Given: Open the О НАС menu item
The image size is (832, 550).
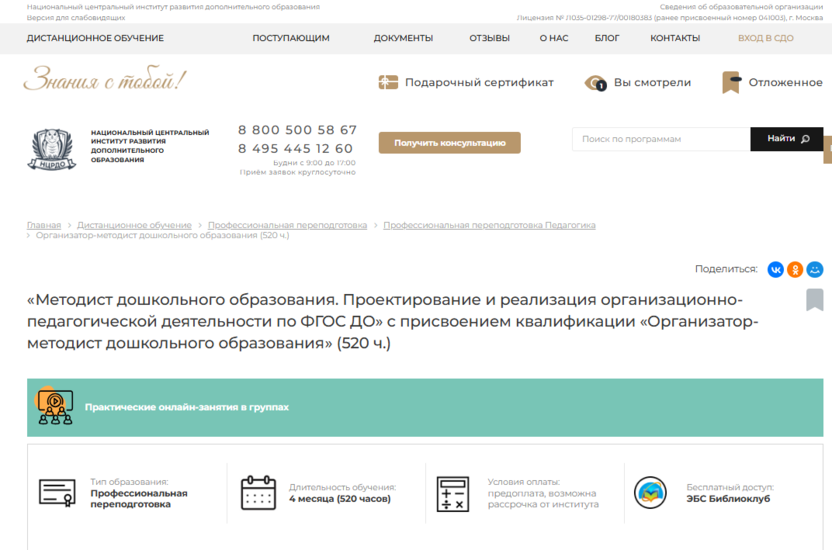Looking at the screenshot, I should pyautogui.click(x=554, y=38).
